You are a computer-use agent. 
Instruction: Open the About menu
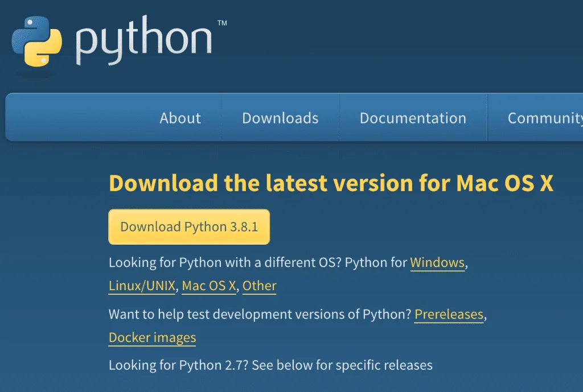180,118
